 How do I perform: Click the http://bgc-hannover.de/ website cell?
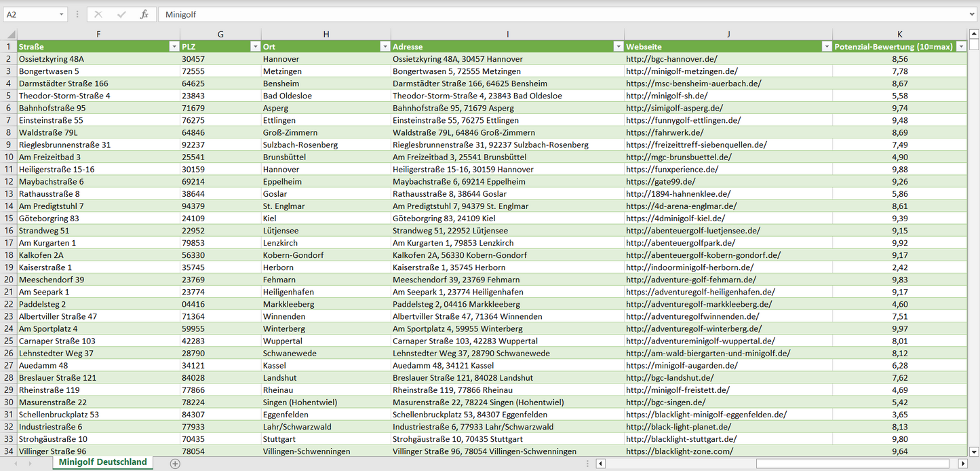tap(671, 59)
